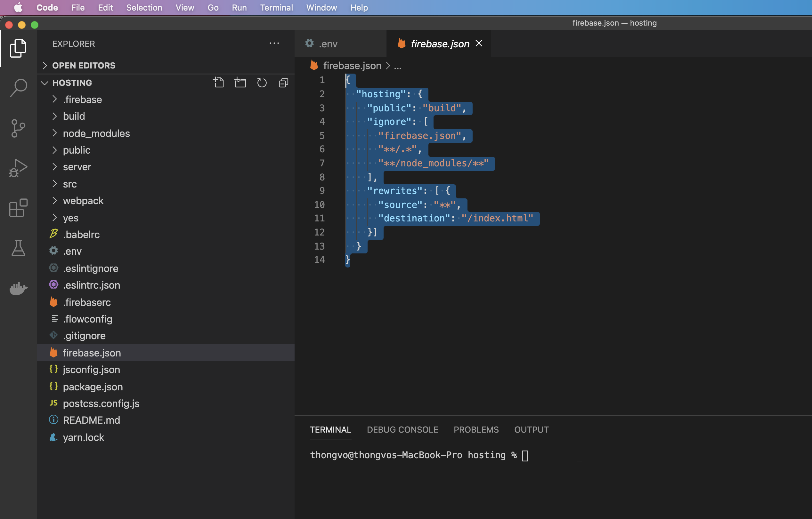The width and height of the screenshot is (812, 519).
Task: Open the Testing flask view
Action: click(18, 248)
